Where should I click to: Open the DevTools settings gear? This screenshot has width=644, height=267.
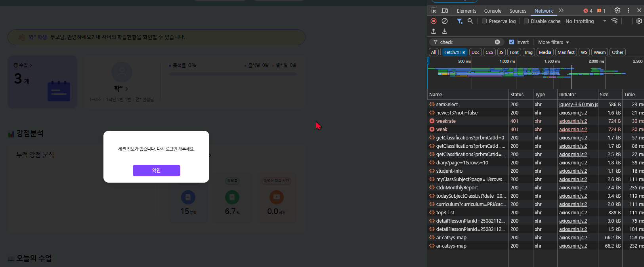pos(617,11)
